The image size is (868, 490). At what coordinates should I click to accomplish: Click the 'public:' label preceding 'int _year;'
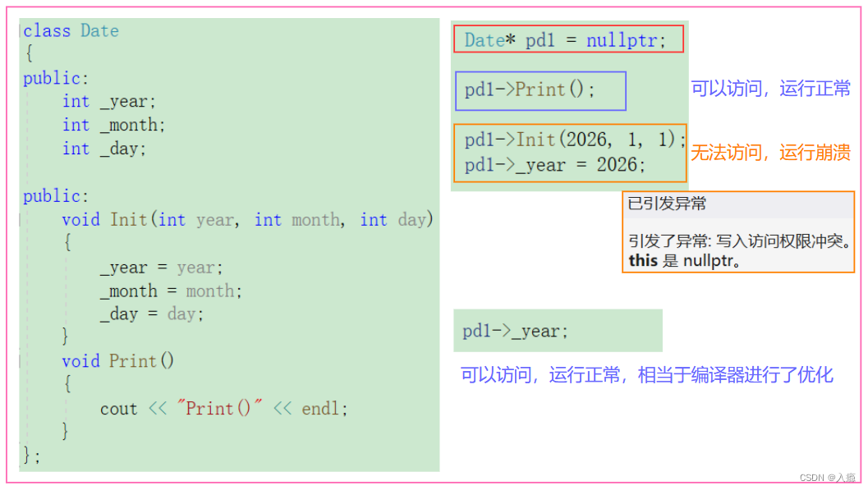click(x=55, y=79)
